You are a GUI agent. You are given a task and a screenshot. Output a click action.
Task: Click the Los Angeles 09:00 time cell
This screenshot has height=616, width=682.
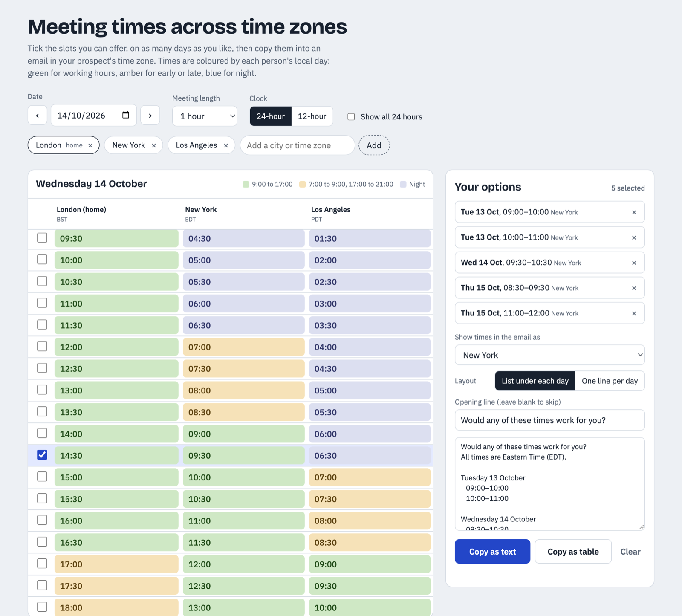coord(370,564)
